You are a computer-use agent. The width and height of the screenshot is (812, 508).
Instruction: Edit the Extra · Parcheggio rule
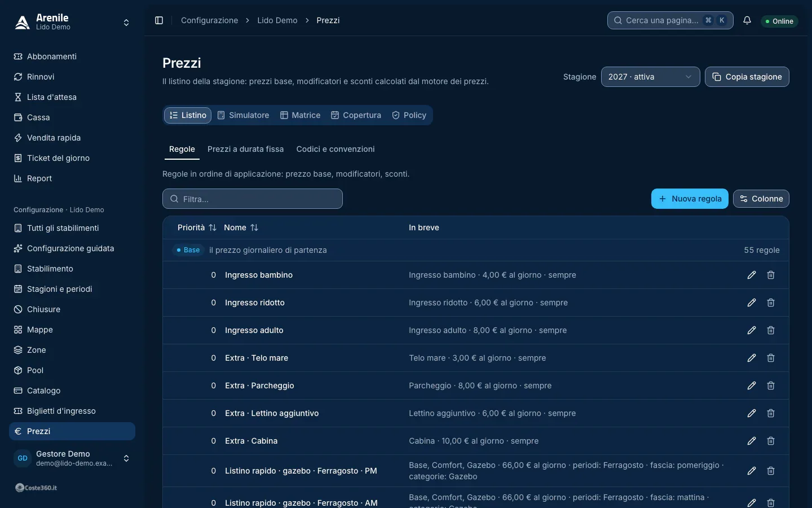[x=752, y=386]
